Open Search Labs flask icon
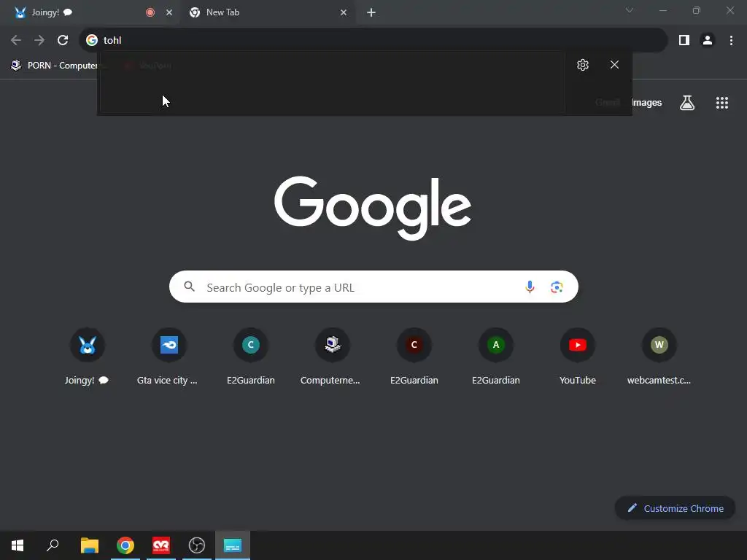Image resolution: width=747 pixels, height=560 pixels. coord(687,102)
